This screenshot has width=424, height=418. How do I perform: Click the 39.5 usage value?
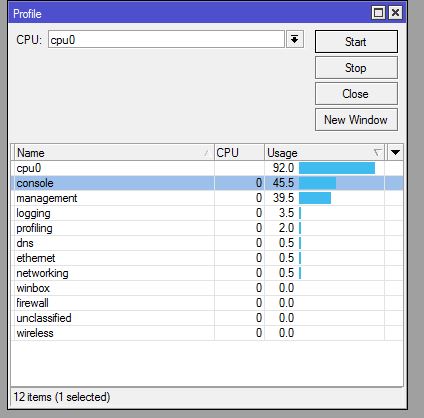[283, 198]
